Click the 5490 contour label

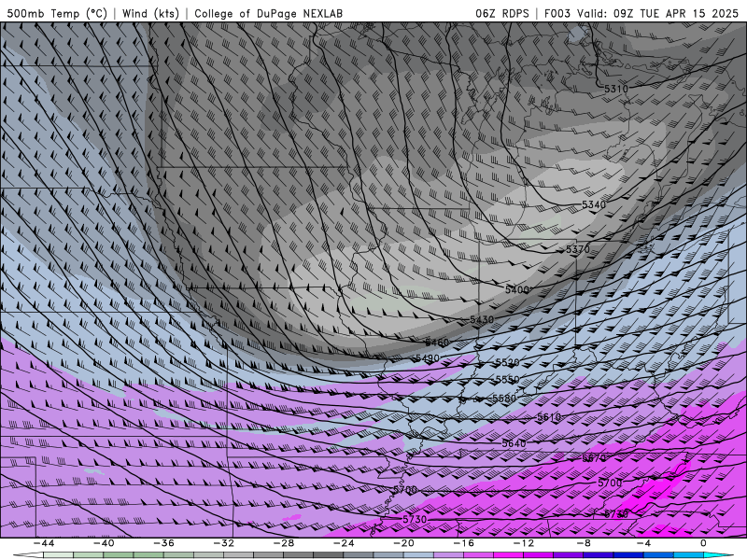[x=428, y=358]
